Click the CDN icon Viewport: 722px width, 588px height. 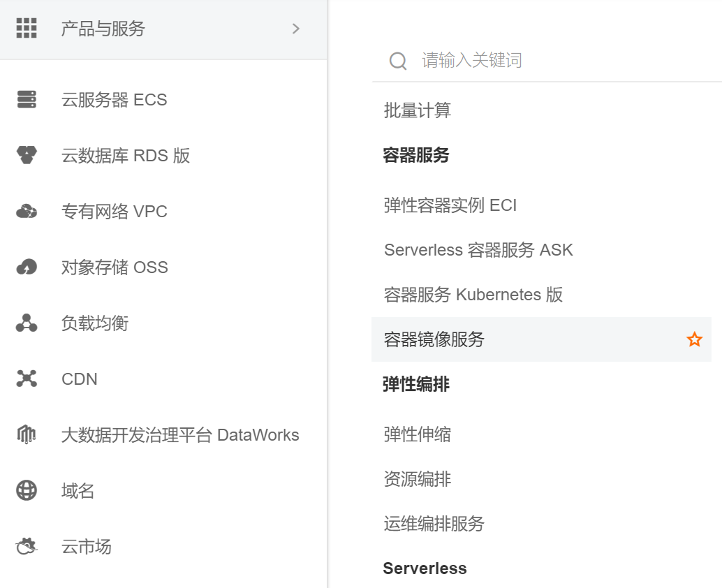click(27, 378)
